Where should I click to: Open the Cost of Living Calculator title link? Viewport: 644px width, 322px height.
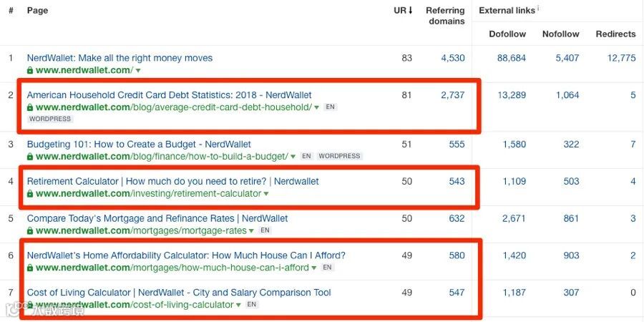pyautogui.click(x=179, y=293)
